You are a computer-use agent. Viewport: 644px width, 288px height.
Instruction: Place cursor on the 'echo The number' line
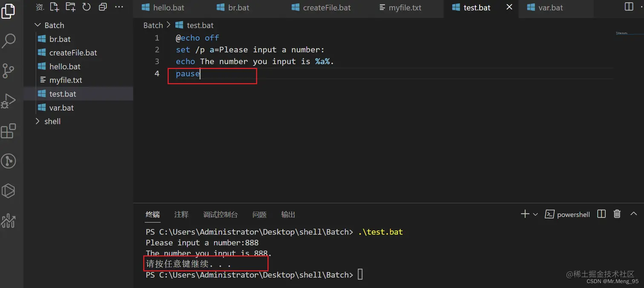pos(255,62)
